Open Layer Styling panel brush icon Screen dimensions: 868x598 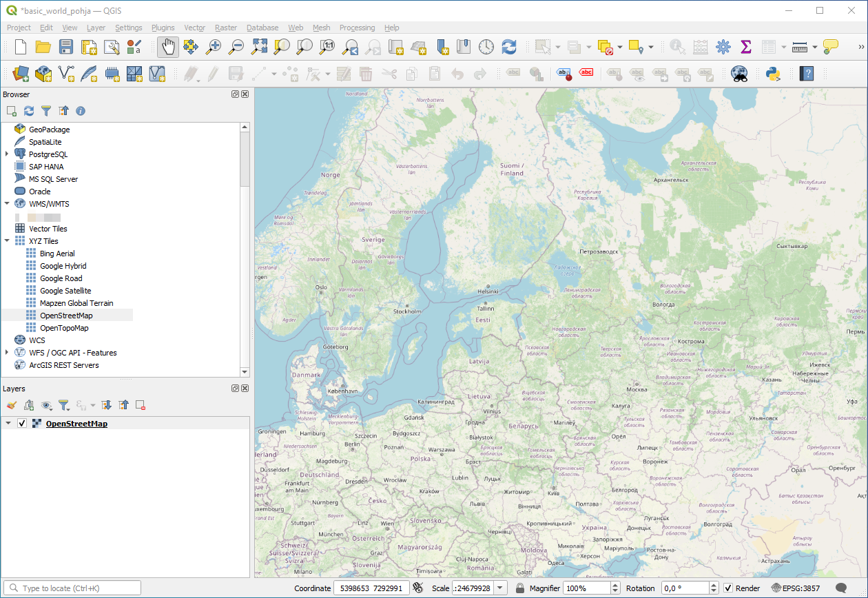click(11, 405)
